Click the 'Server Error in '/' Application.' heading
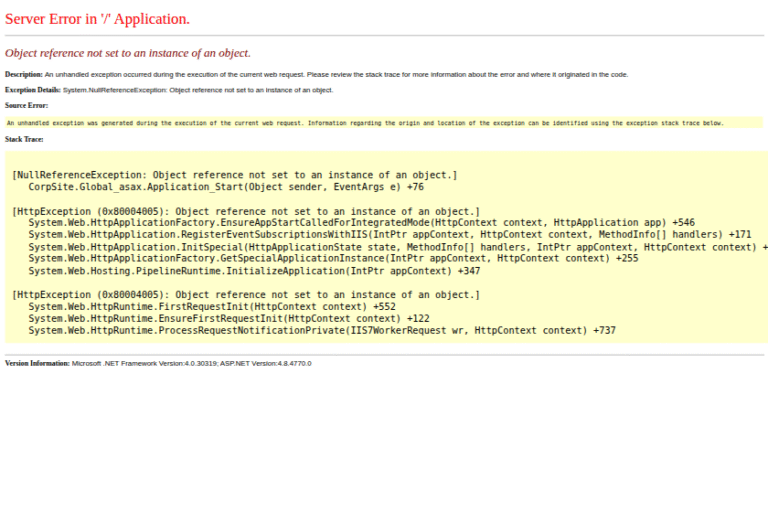768x512 pixels. 97,19
